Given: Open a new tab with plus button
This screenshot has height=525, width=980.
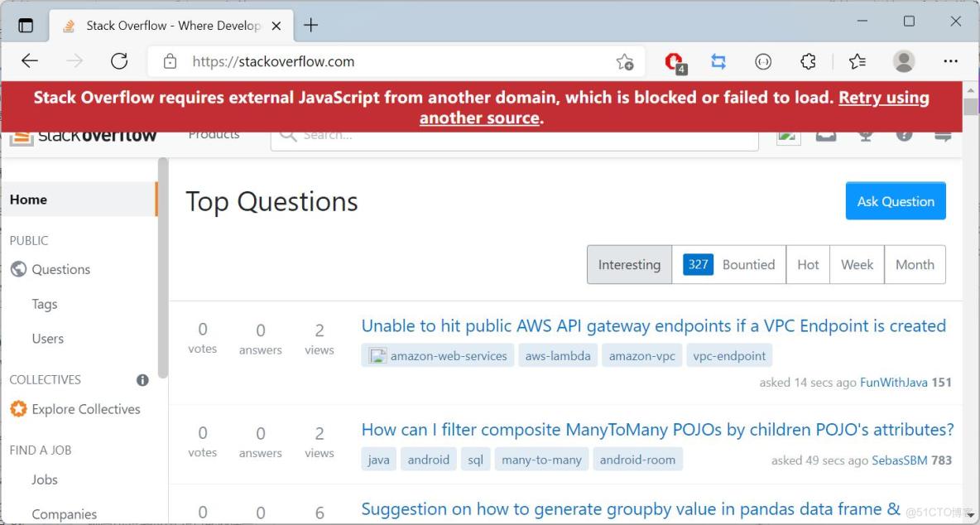Looking at the screenshot, I should coord(311,25).
